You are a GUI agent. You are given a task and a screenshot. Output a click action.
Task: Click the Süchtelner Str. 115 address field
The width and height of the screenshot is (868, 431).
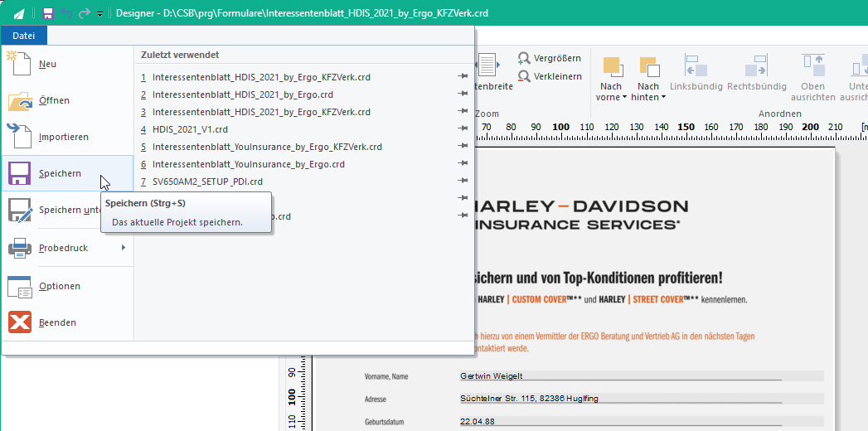tap(642, 399)
